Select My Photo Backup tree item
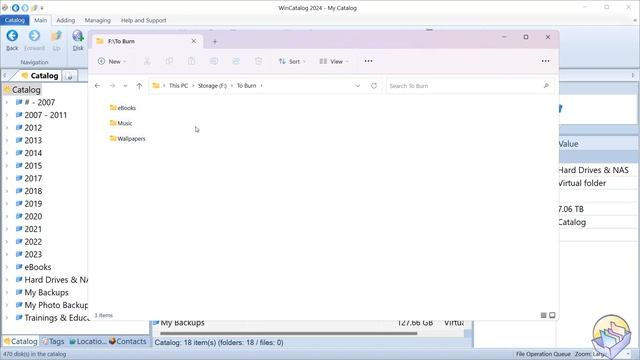This screenshot has height=360, width=640. pos(51,305)
